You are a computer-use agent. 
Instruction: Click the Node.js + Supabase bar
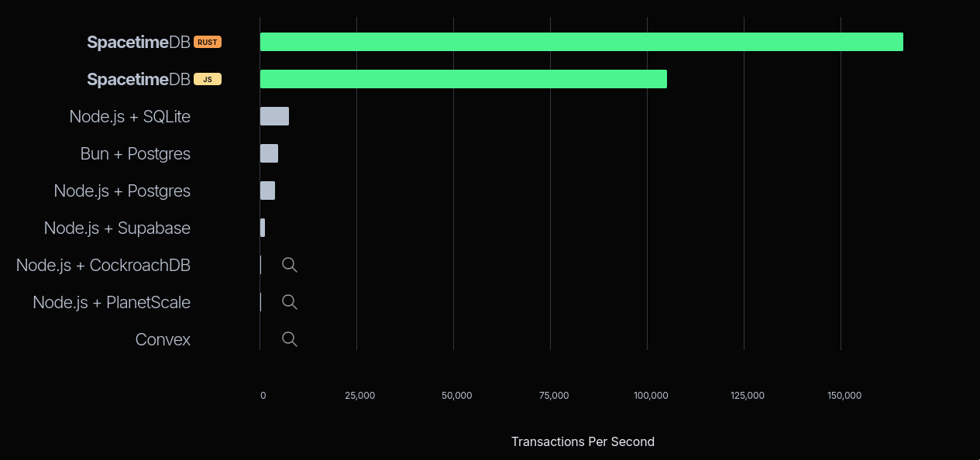263,228
